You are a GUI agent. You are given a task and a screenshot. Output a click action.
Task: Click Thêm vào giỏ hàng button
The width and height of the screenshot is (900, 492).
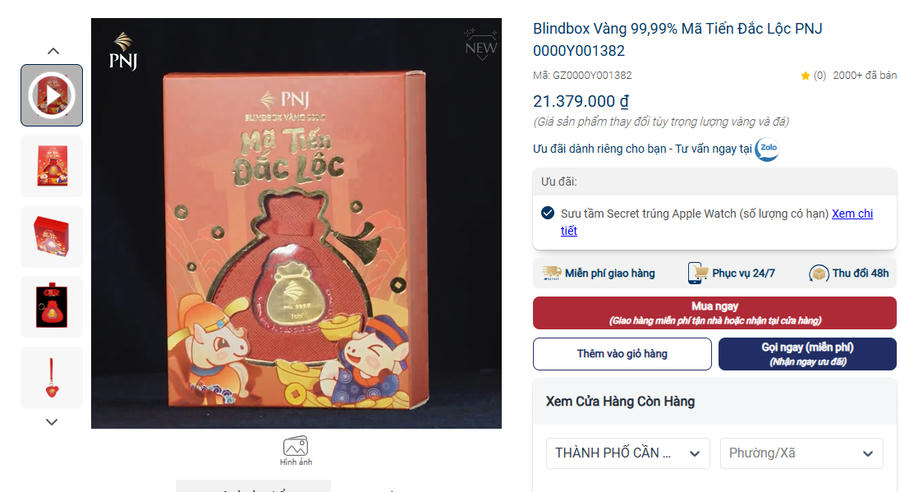[x=622, y=354]
